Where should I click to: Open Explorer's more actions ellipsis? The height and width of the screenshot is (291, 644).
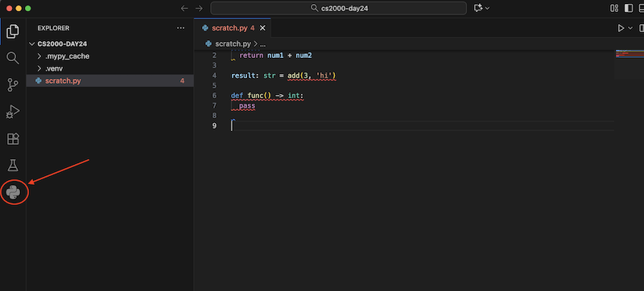click(x=180, y=28)
